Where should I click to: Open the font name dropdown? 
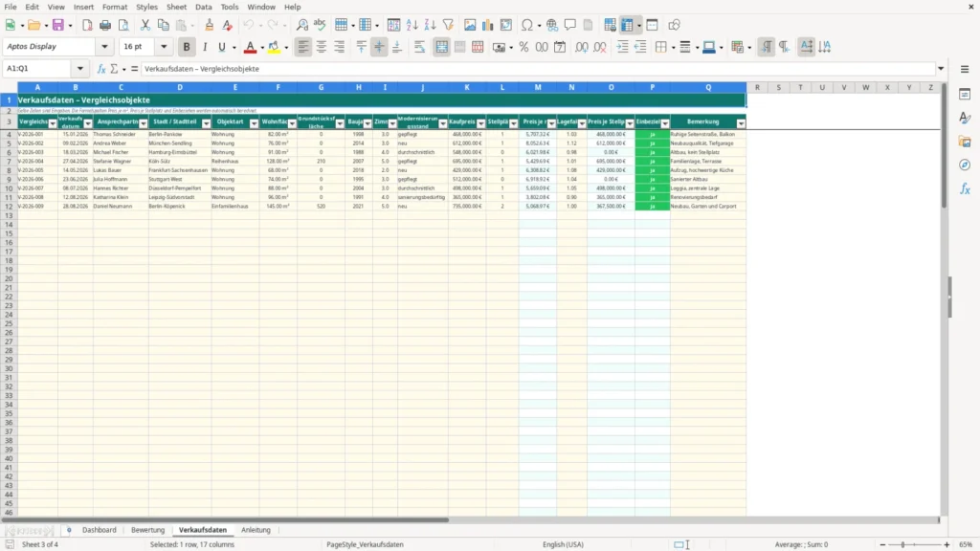click(x=104, y=47)
